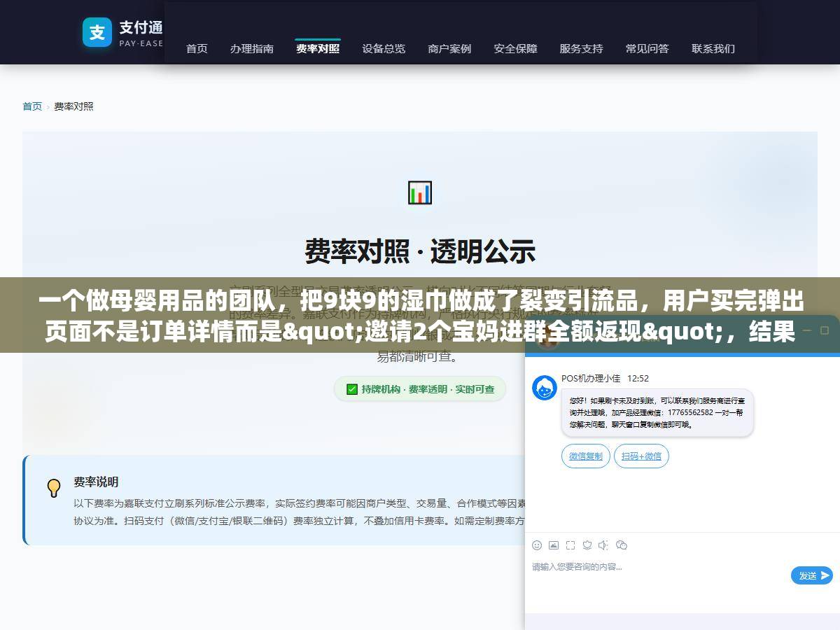Click the 费率对照 breadcrumb text
840x630 pixels.
coord(73,106)
